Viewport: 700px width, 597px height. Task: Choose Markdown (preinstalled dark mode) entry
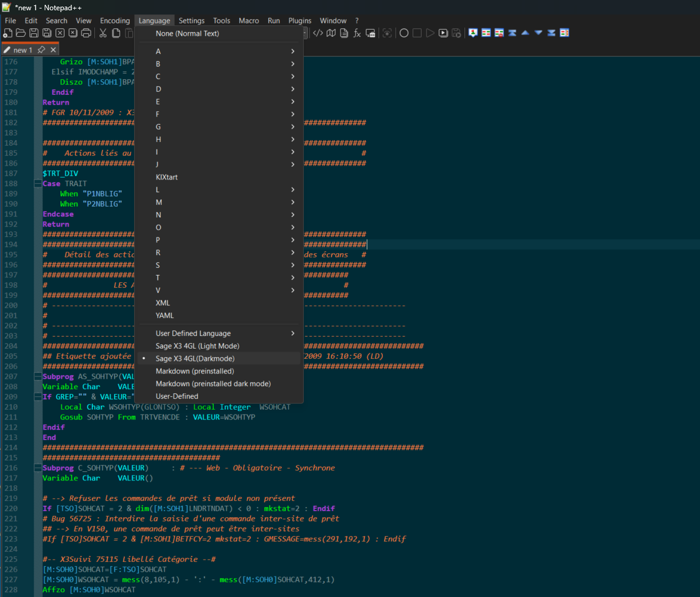pyautogui.click(x=213, y=384)
